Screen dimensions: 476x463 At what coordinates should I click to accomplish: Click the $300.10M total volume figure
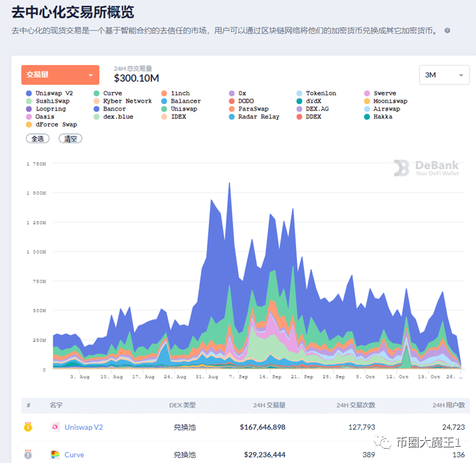pos(137,78)
